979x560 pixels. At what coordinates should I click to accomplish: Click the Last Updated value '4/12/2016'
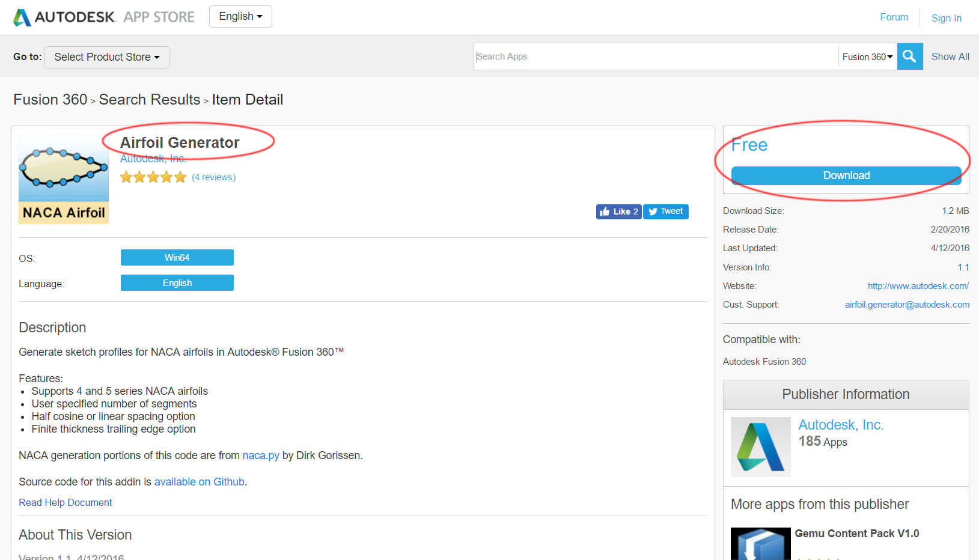pos(950,248)
